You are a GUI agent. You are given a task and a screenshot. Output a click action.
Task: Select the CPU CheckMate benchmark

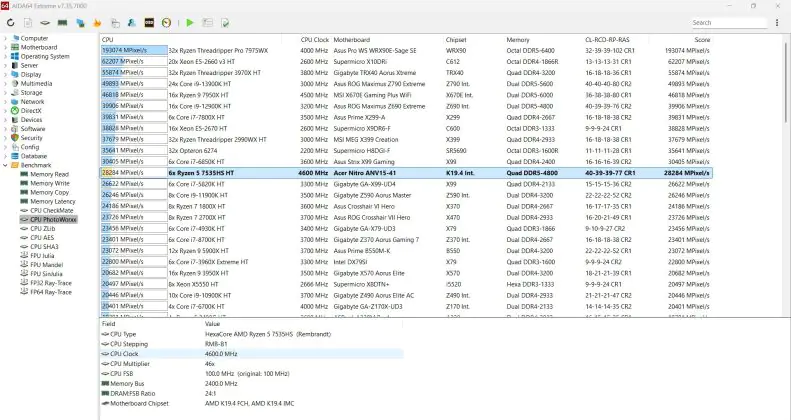51,210
